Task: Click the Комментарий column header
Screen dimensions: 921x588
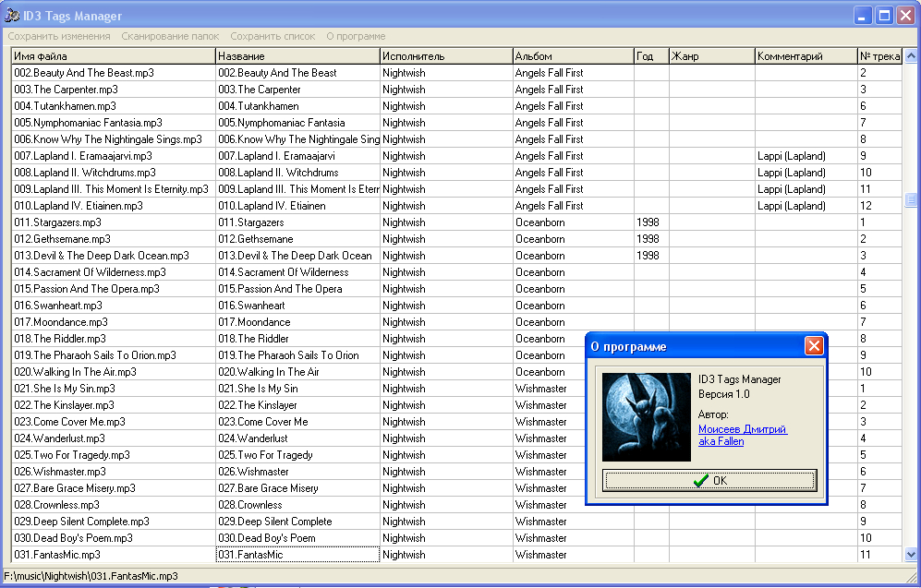Action: coord(807,56)
